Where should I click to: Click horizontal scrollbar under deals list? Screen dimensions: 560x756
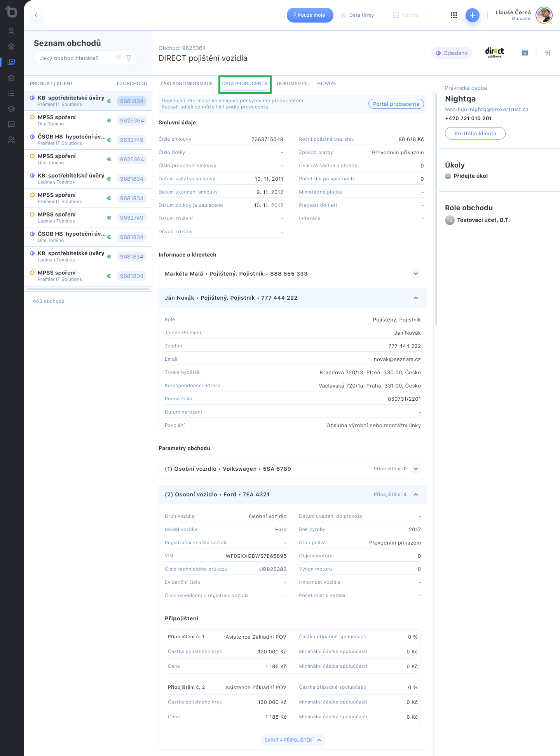(x=88, y=289)
